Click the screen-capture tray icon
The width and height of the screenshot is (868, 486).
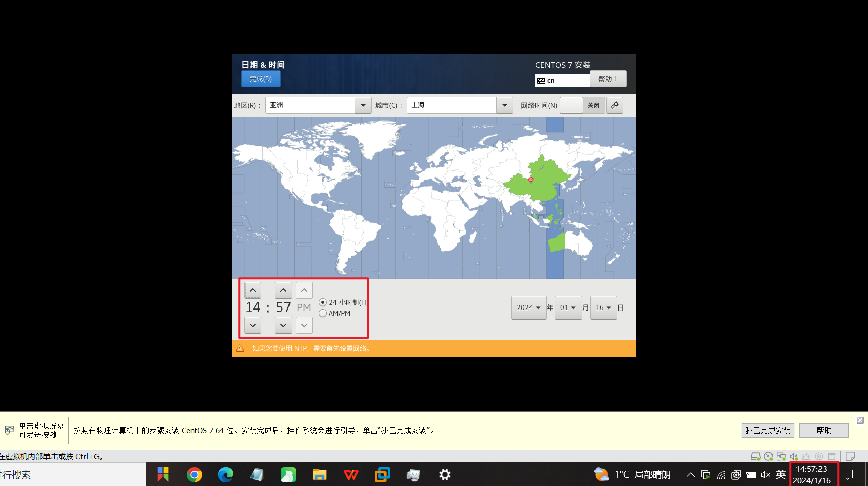point(736,475)
